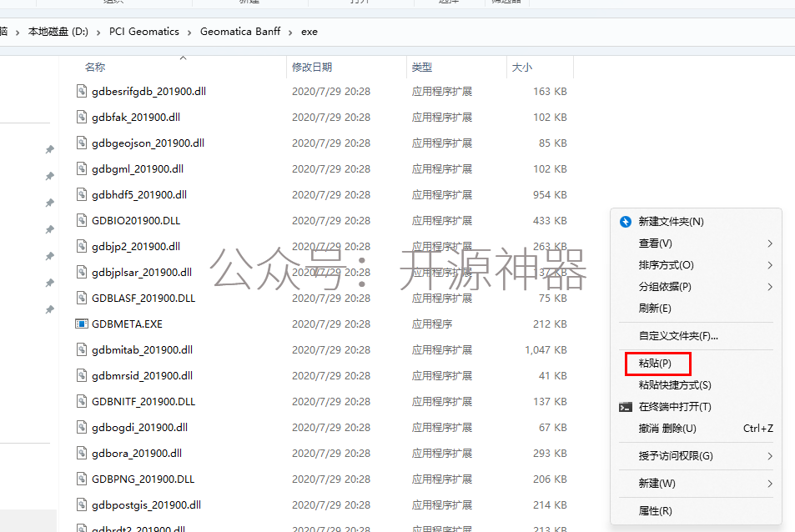Screen dimensions: 795x532
Task: Click the gdbgeojson_201900.dll file icon
Action: (82, 143)
